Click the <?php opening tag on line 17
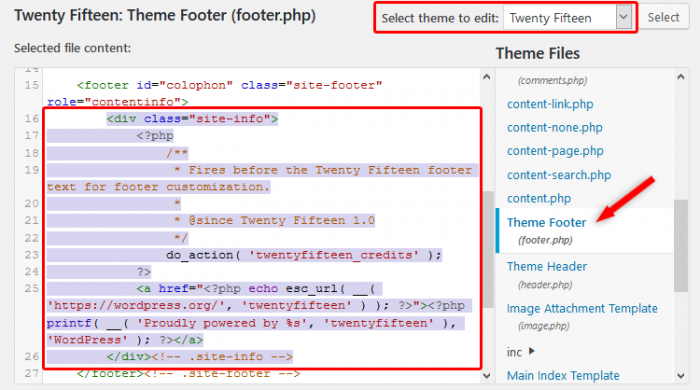The width and height of the screenshot is (700, 390). [155, 136]
